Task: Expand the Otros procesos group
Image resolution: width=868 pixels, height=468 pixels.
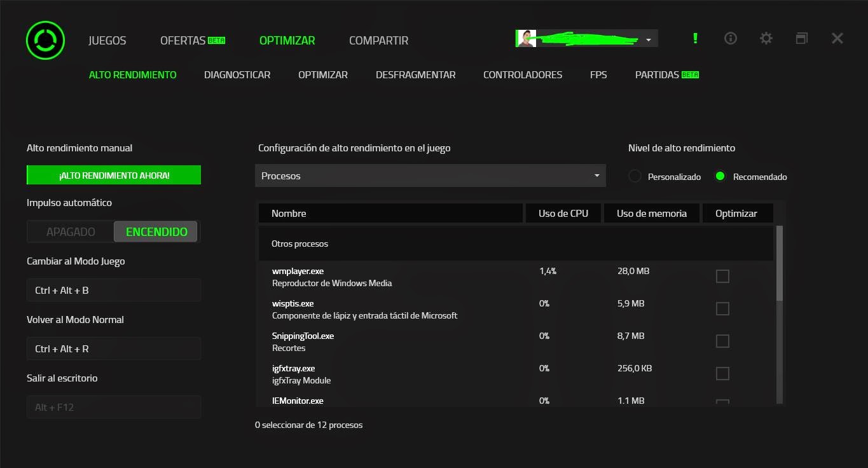Action: pyautogui.click(x=300, y=244)
